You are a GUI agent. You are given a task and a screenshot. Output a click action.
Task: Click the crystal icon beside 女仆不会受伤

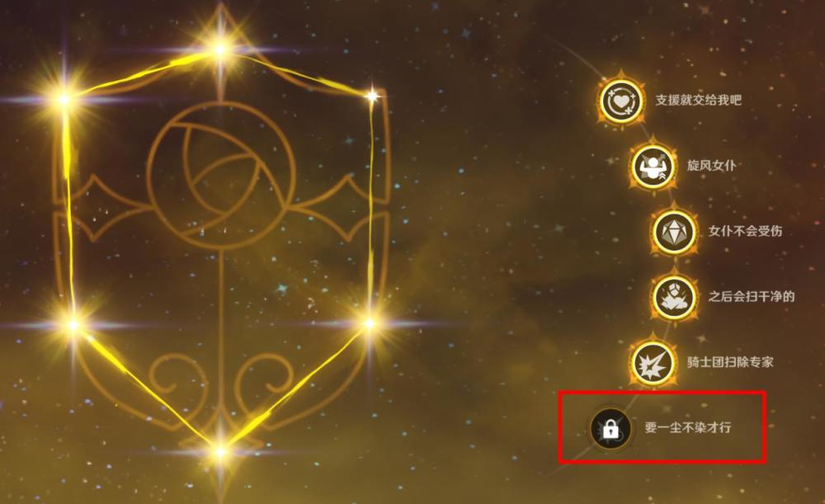pos(673,232)
